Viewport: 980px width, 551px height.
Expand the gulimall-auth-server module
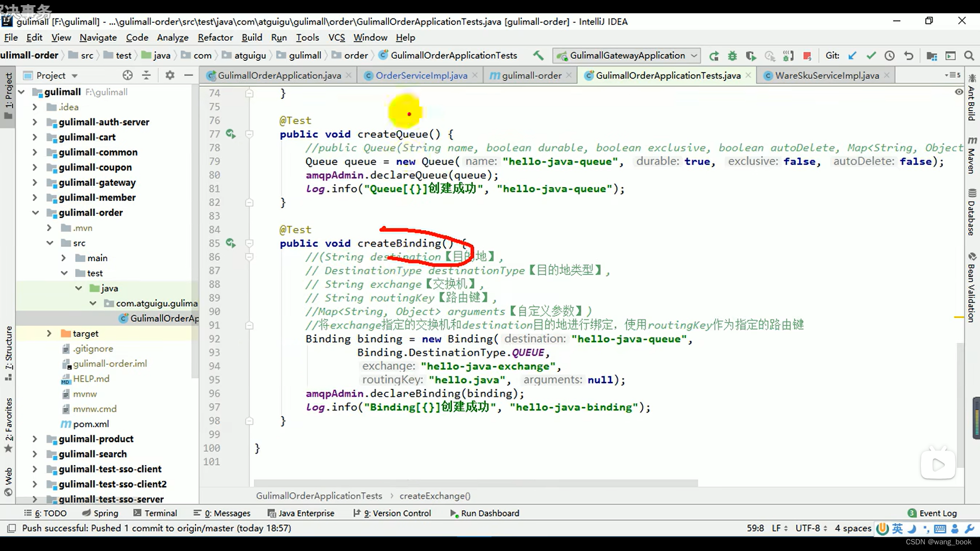pyautogui.click(x=34, y=122)
